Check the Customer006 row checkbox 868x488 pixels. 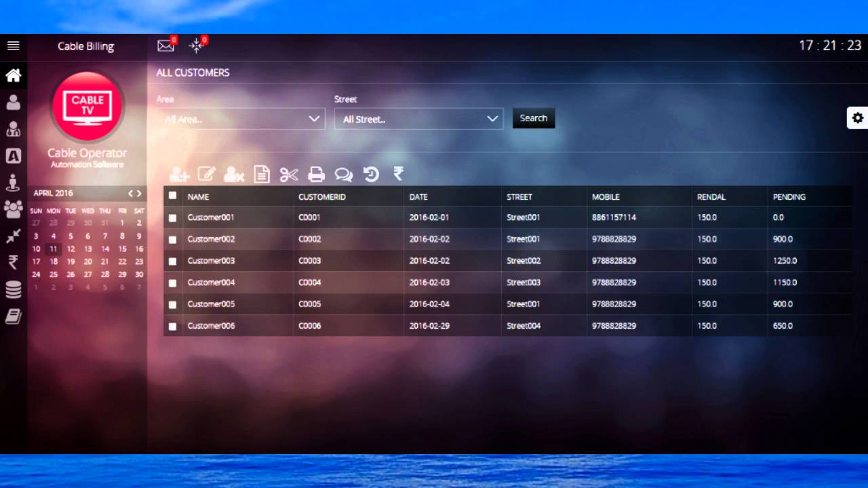(x=172, y=326)
